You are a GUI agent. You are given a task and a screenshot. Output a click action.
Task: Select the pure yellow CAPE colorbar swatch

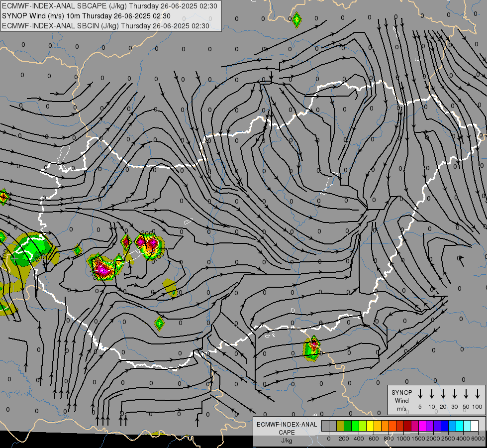pos(370,426)
